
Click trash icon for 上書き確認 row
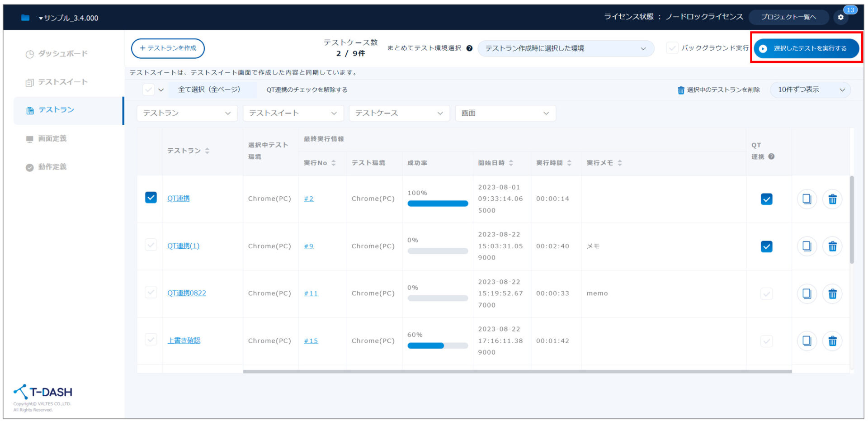tap(832, 341)
